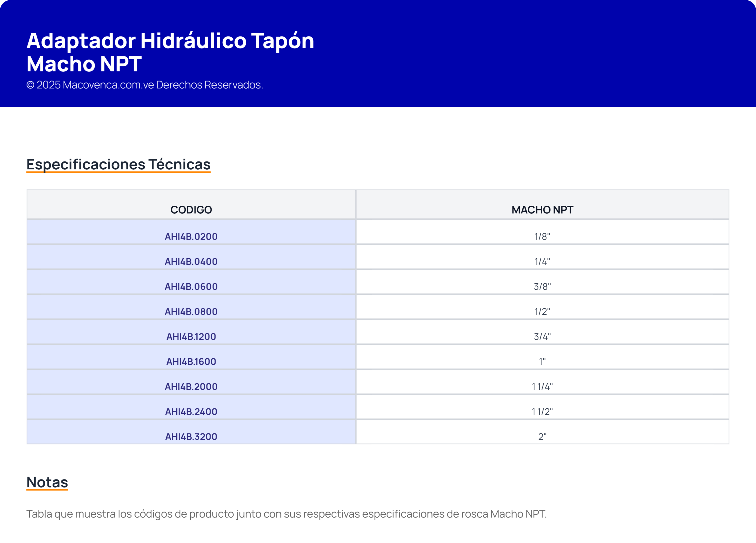The width and height of the screenshot is (756, 543).
Task: Select the AHI4B.0400 code cell
Action: (x=191, y=261)
